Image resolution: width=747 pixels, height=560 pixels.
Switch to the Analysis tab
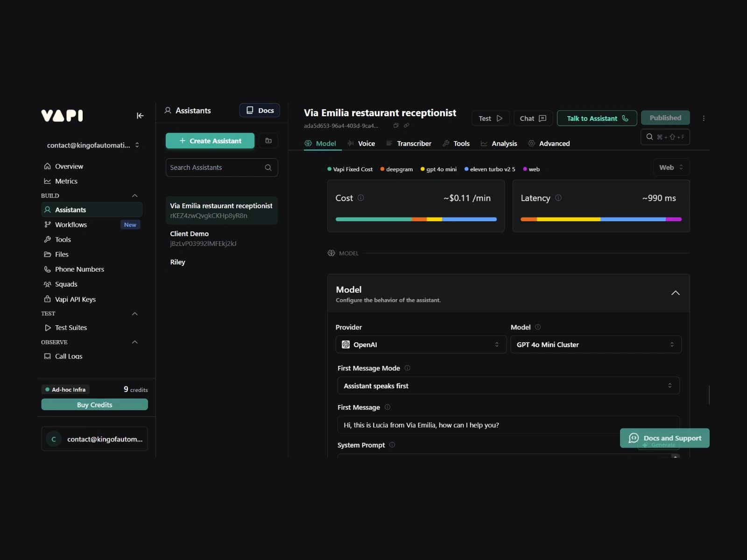[x=499, y=144]
